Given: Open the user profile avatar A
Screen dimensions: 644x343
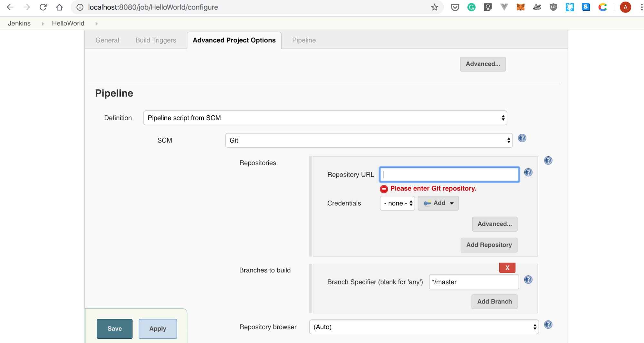Looking at the screenshot, I should pyautogui.click(x=625, y=7).
